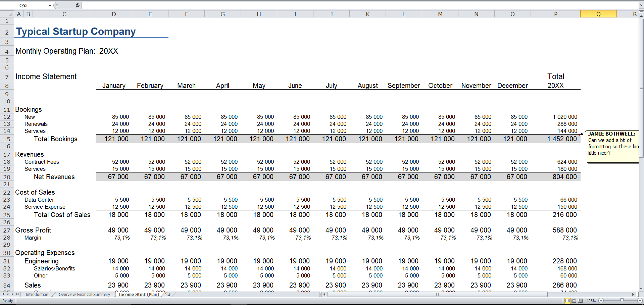Select the Page Break Preview icon

(x=580, y=301)
